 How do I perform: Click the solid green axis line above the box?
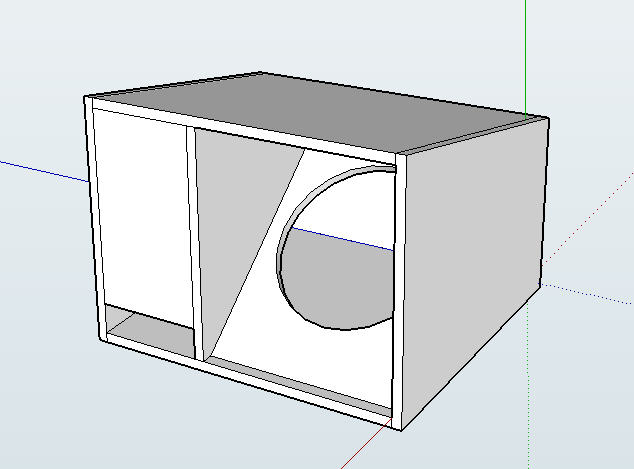click(525, 59)
